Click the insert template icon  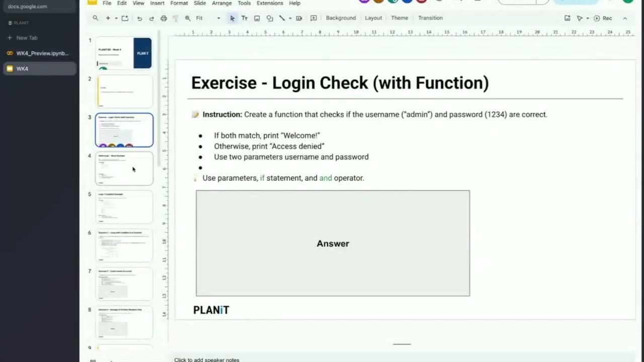[125, 18]
